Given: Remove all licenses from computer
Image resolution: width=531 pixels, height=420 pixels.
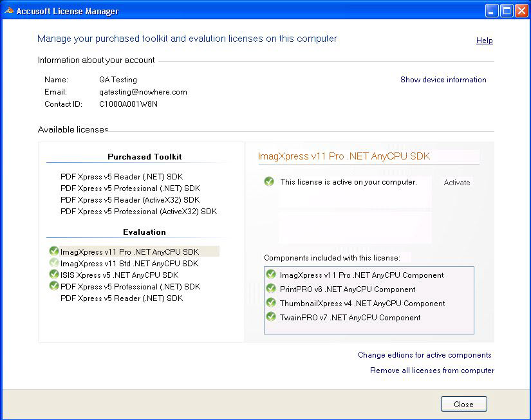Looking at the screenshot, I should [432, 370].
